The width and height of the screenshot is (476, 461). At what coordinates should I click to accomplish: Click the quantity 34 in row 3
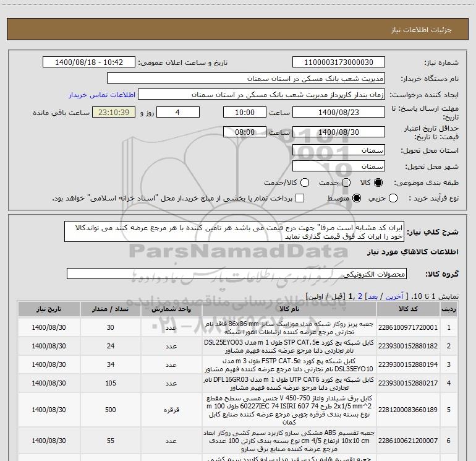(x=111, y=364)
